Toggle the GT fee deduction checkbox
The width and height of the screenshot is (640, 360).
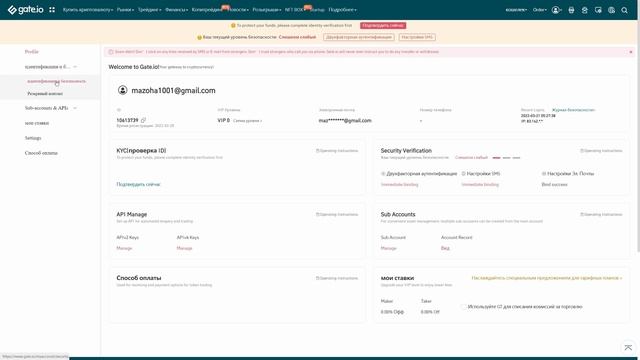(463, 307)
